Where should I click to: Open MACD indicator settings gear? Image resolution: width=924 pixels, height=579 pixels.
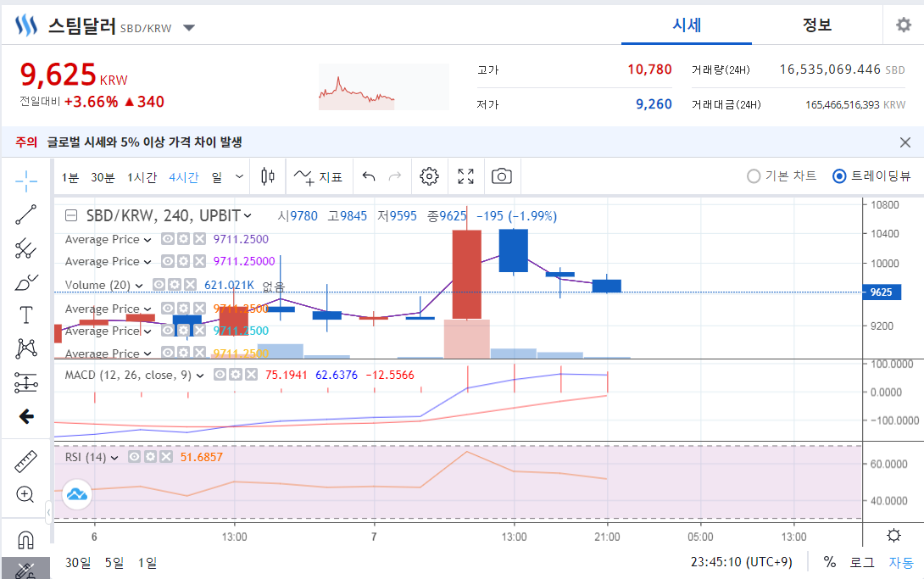coord(236,375)
